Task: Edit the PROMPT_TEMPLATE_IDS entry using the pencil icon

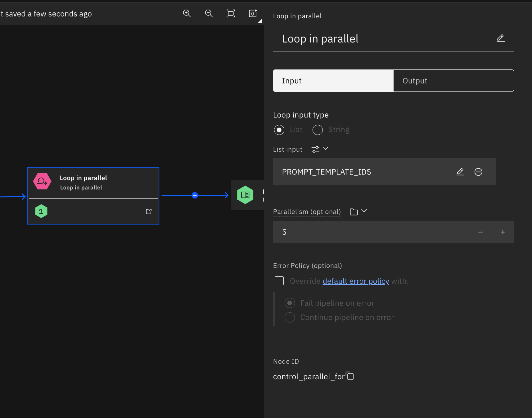Action: pyautogui.click(x=460, y=171)
